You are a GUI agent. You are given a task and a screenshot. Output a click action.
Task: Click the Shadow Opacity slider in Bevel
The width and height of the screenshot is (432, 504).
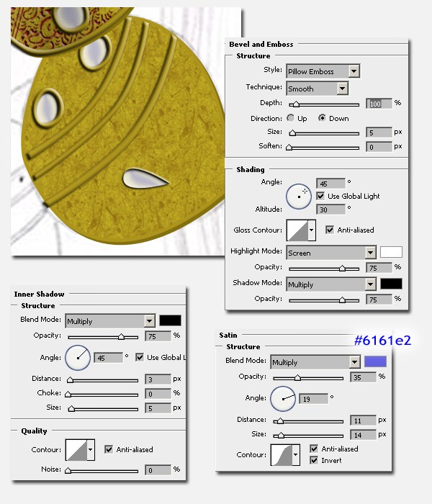324,300
